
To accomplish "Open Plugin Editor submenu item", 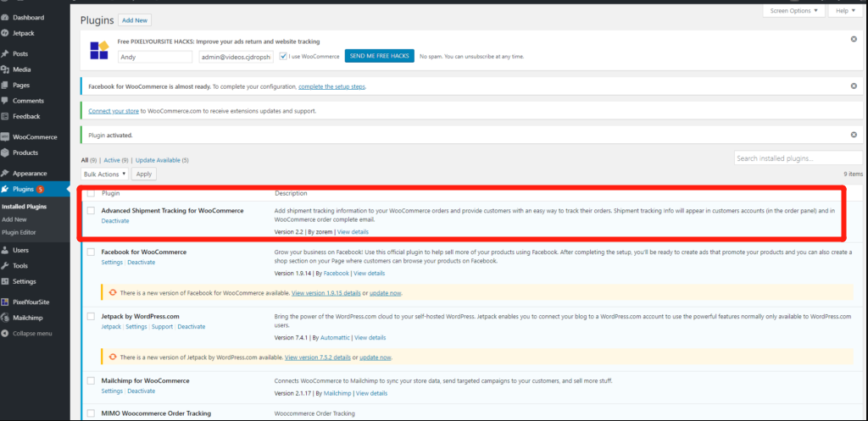I will pyautogui.click(x=19, y=232).
